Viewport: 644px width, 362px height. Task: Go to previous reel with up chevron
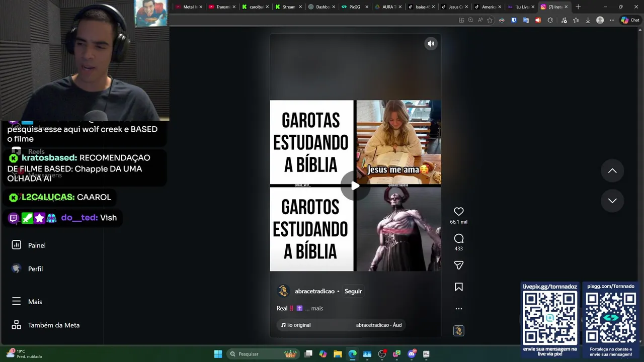pos(612,171)
